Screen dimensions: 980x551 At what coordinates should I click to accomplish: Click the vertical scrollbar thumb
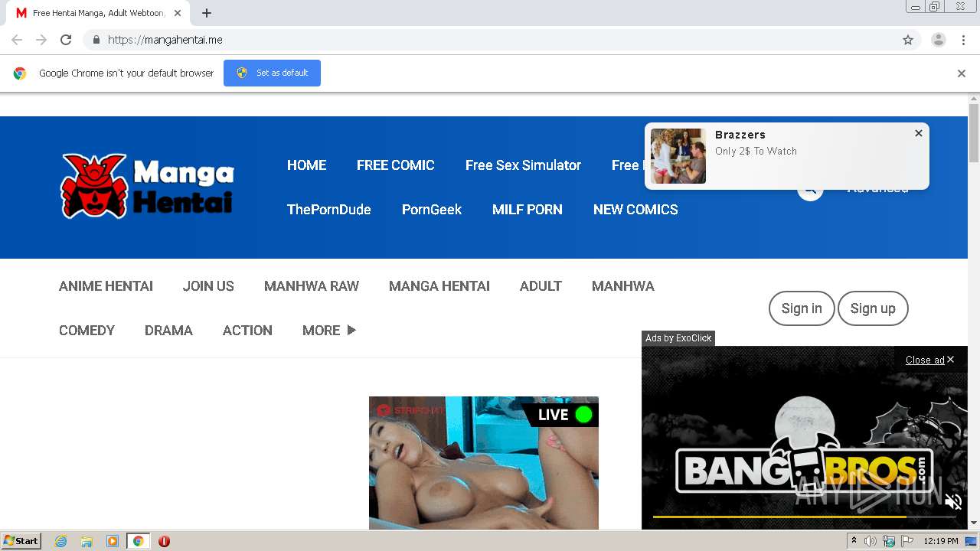tap(974, 133)
